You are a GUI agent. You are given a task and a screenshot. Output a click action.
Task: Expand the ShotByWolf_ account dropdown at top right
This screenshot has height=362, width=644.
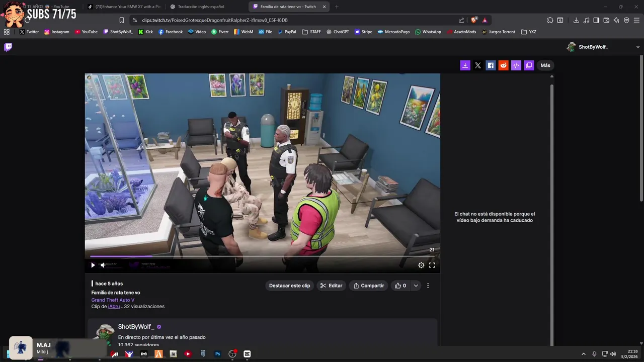click(638, 47)
